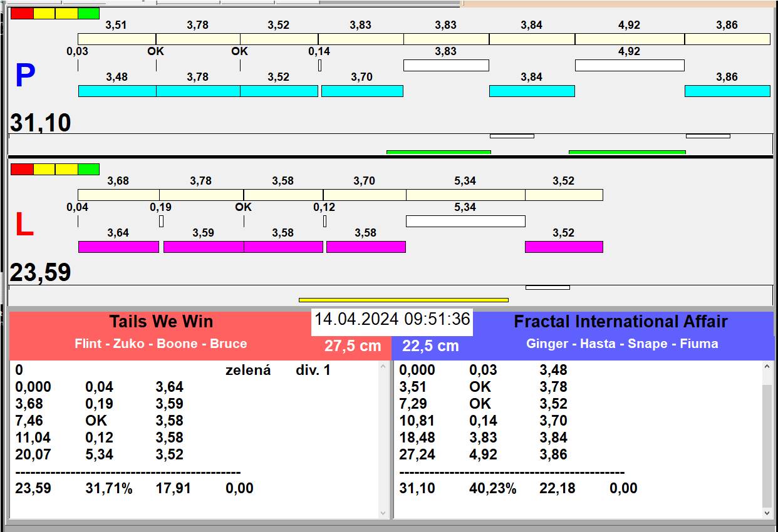This screenshot has width=778, height=532.
Task: Click the green start light in lane L
Action: pyautogui.click(x=88, y=169)
